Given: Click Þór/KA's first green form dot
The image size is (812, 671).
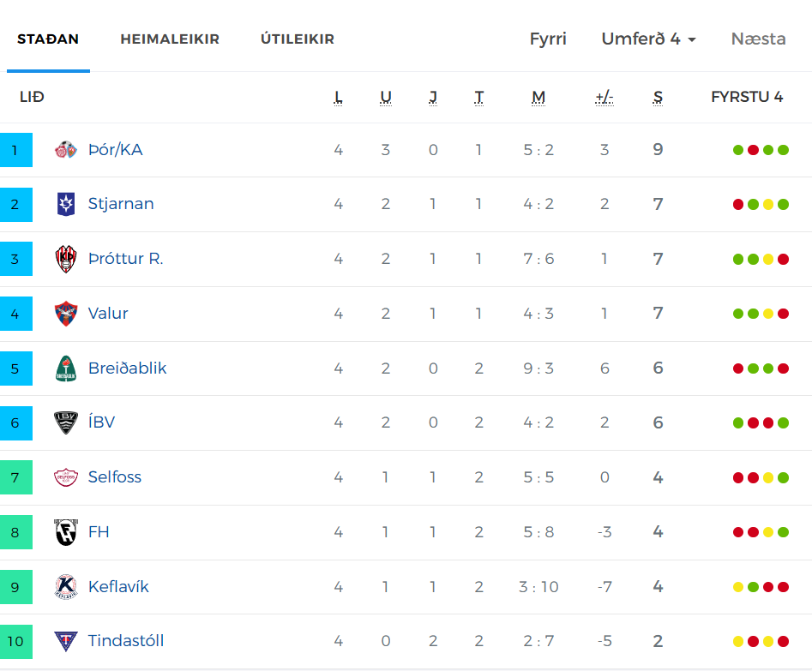Looking at the screenshot, I should click(x=738, y=150).
